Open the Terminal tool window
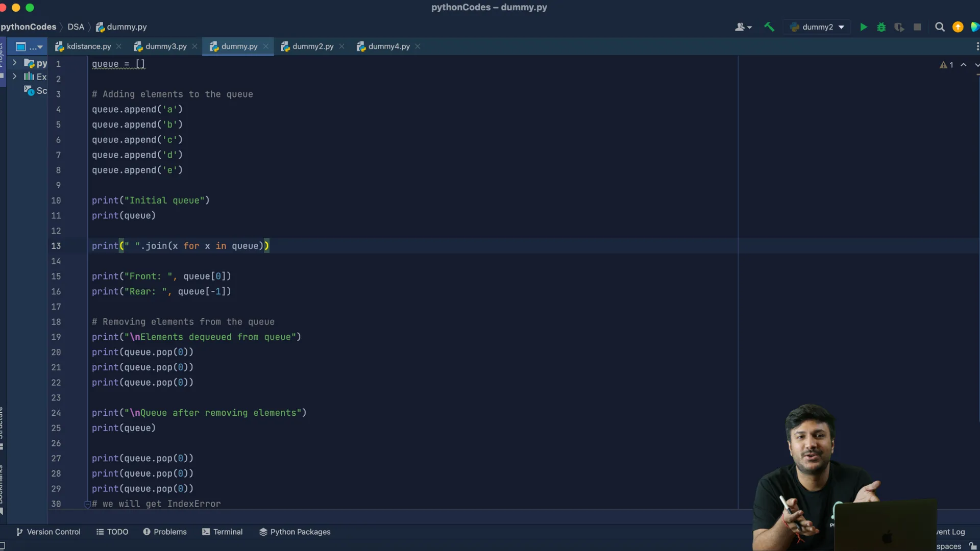Screen dimensions: 980x551 (x=222, y=532)
